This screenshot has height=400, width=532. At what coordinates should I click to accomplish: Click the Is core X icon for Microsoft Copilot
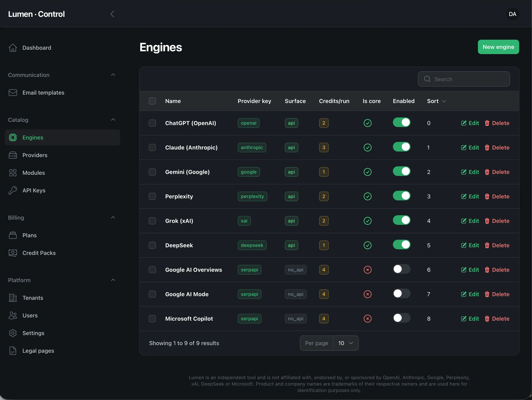click(367, 319)
